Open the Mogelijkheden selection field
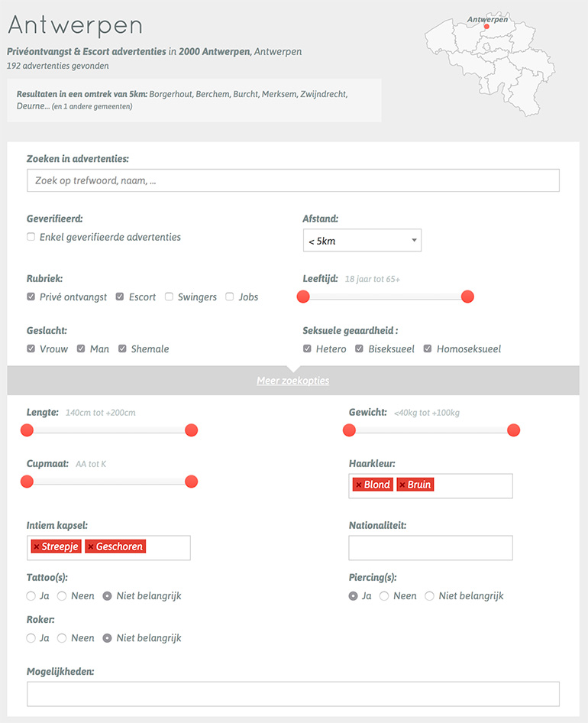 pos(292,693)
